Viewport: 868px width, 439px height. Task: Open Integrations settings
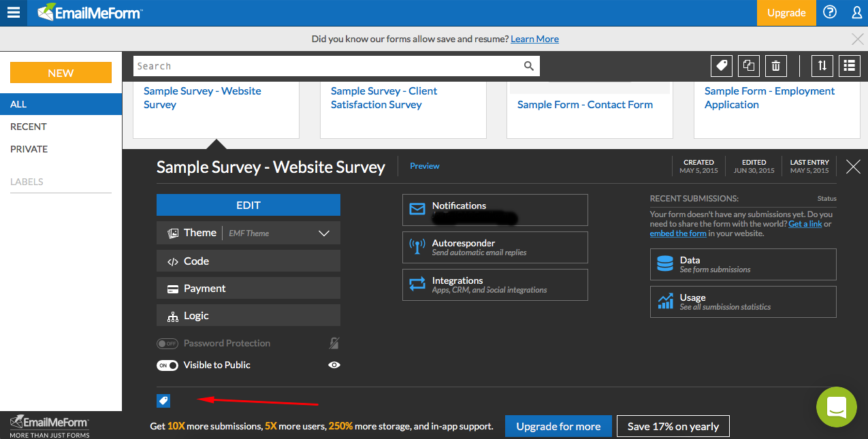[495, 284]
